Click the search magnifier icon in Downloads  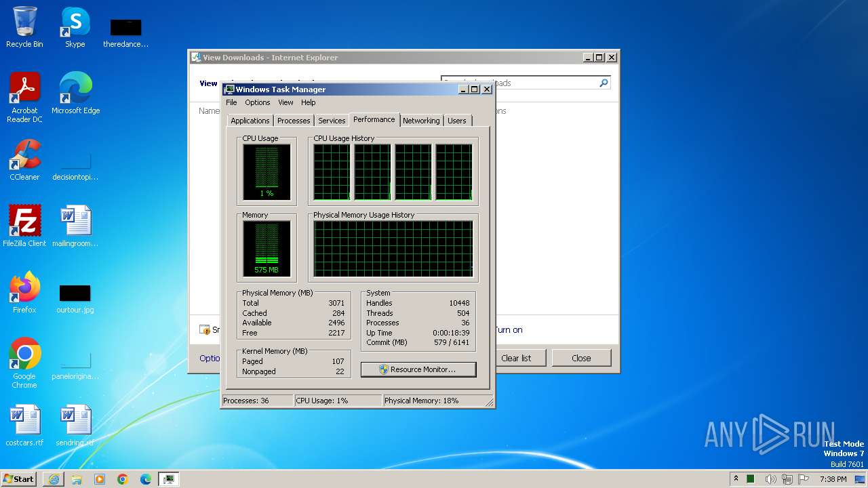pyautogui.click(x=604, y=83)
